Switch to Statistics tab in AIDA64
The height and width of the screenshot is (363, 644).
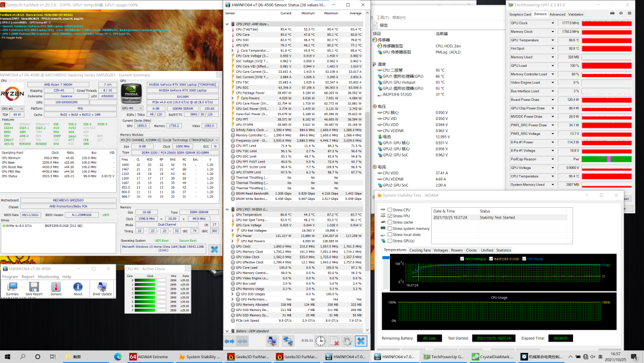click(x=503, y=250)
